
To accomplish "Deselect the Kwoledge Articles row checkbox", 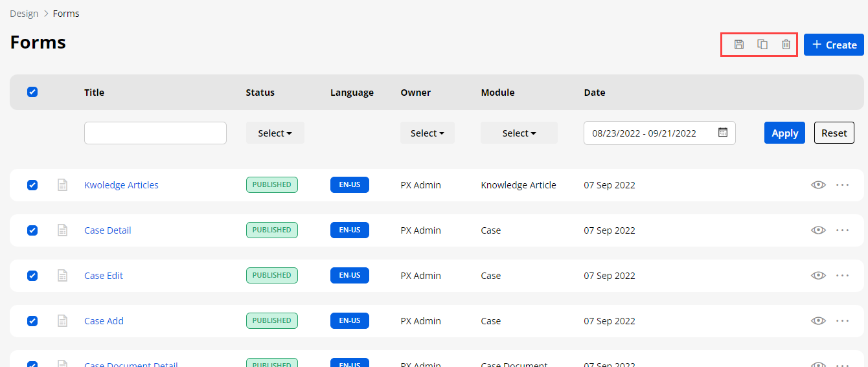I will click(x=32, y=185).
